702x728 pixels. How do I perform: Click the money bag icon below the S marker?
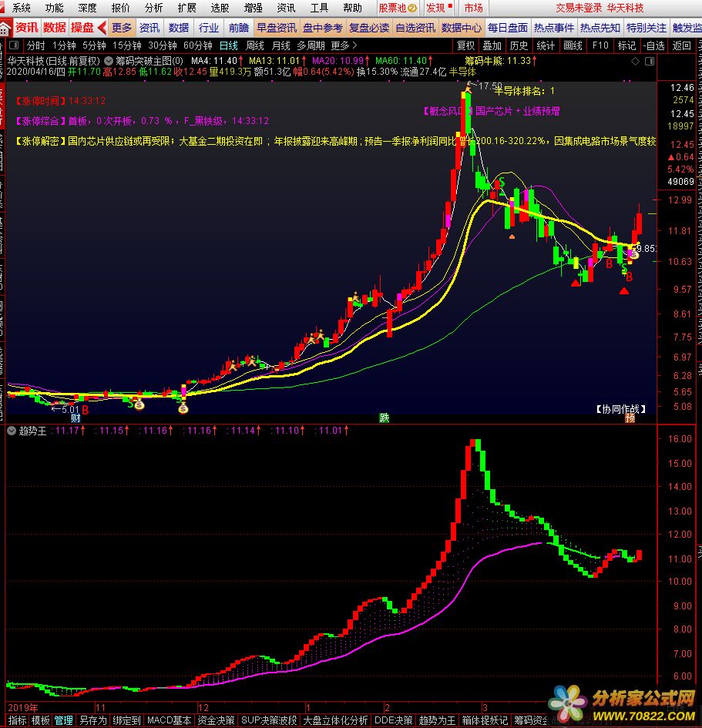[139, 405]
